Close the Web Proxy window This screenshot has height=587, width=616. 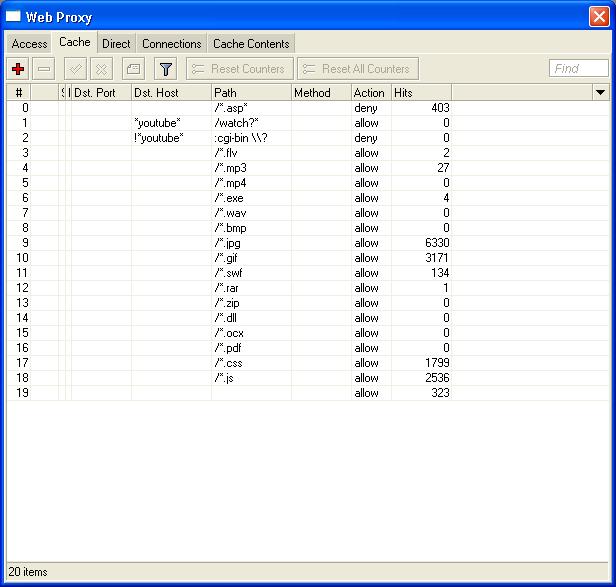pos(599,17)
